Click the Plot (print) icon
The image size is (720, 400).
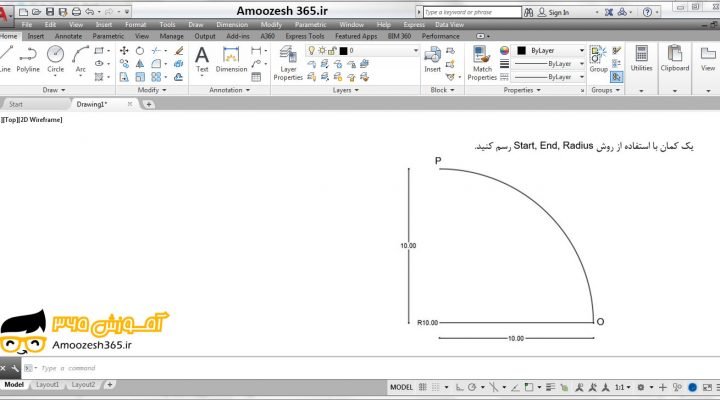(x=76, y=12)
